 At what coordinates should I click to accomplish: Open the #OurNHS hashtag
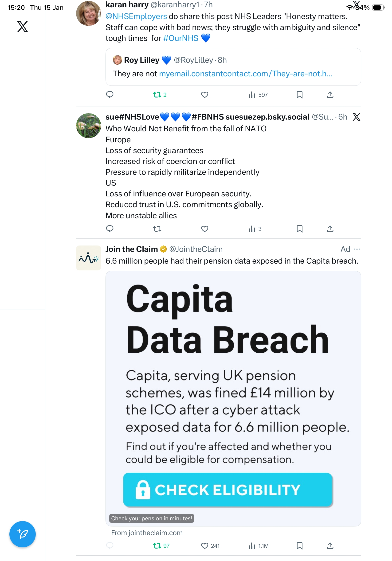tap(180, 38)
